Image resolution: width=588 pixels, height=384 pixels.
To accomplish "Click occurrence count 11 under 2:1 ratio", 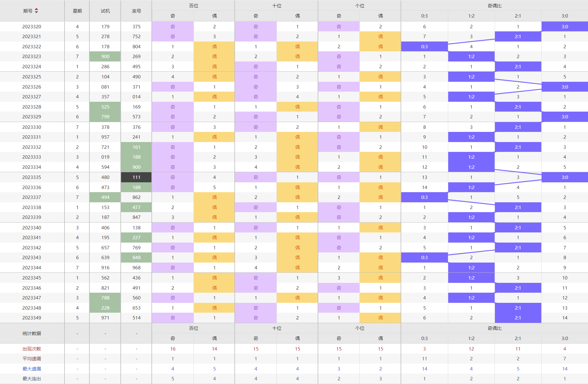I will coord(518,349).
